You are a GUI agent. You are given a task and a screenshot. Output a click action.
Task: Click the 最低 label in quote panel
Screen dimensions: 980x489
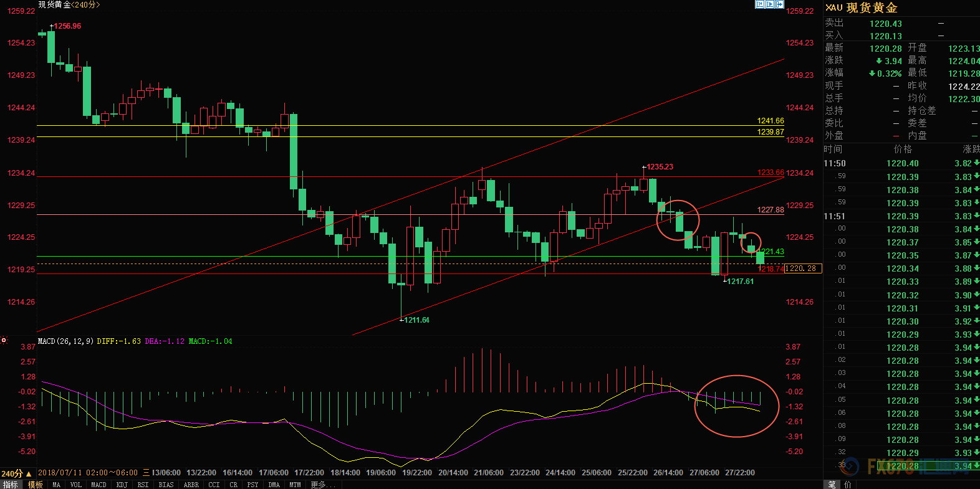click(x=917, y=73)
